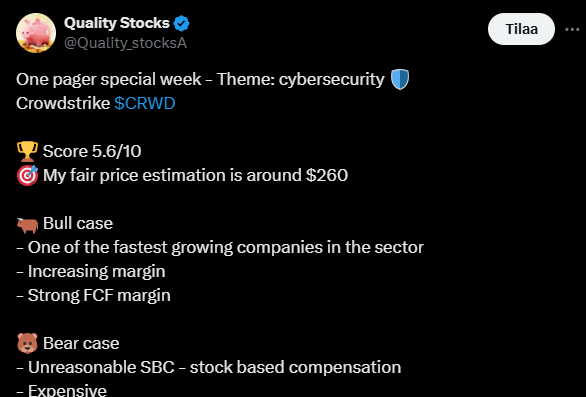Click the Bull case heading

[x=78, y=224]
